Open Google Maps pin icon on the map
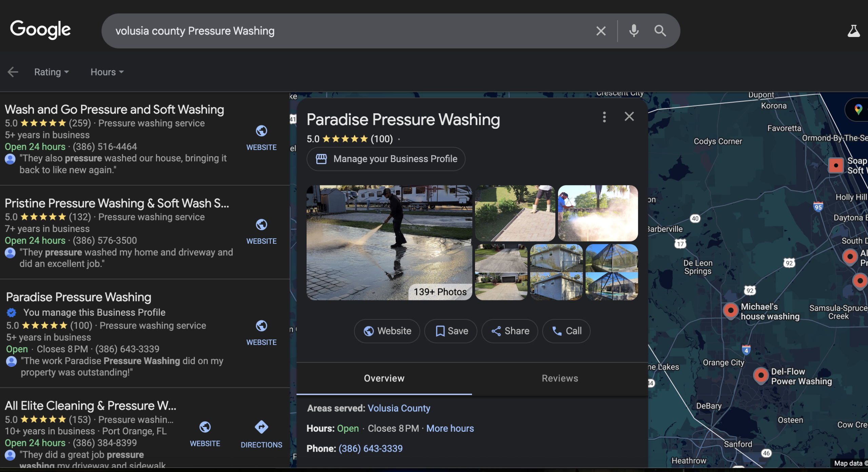Viewport: 868px width, 472px height. coord(858,109)
